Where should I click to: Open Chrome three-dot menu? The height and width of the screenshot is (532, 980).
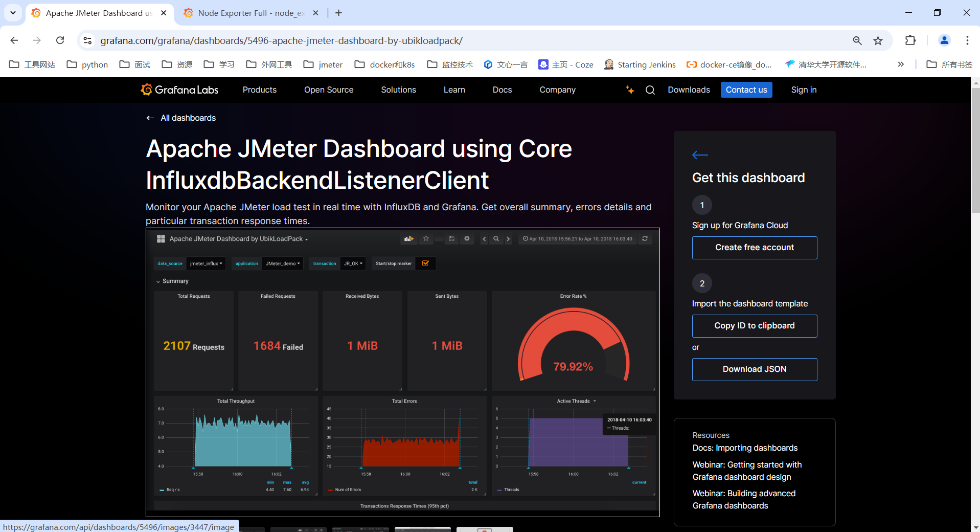pos(967,40)
